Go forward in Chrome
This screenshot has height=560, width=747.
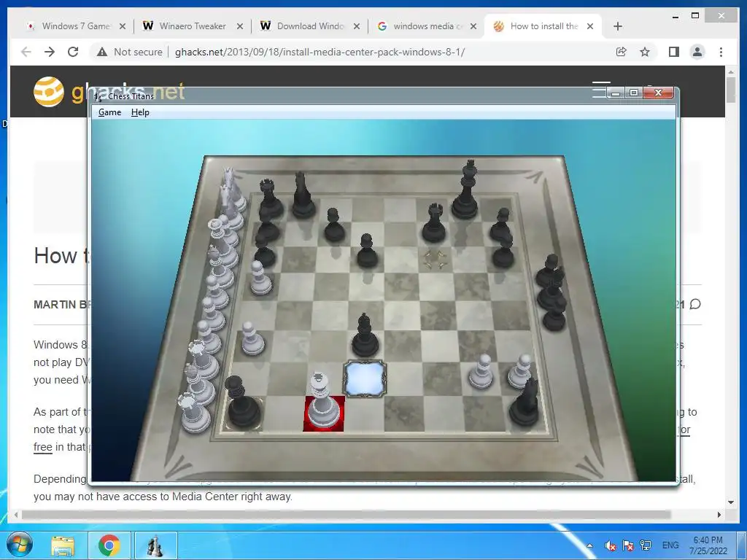pos(50,52)
